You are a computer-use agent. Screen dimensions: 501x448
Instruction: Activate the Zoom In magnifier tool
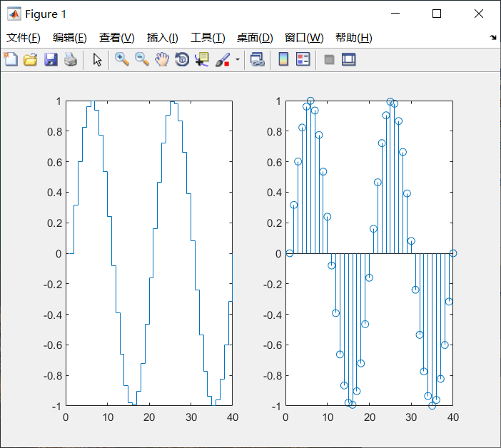[x=122, y=59]
